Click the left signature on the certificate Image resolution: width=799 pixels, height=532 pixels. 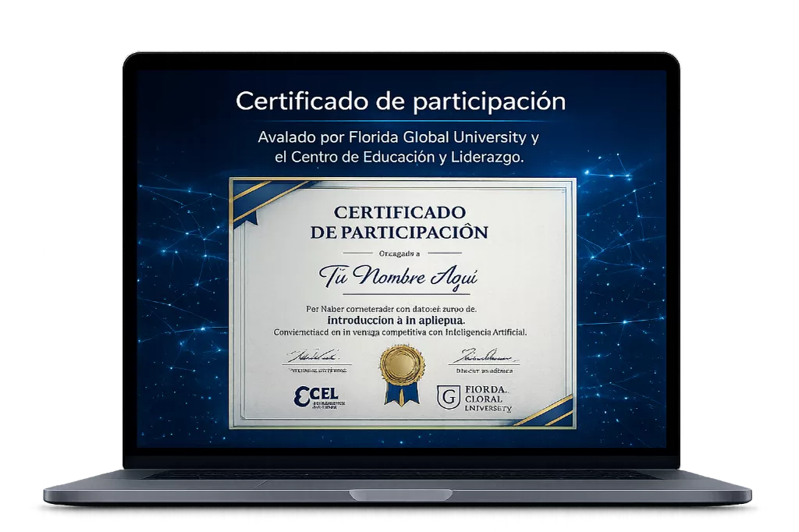[x=314, y=355]
